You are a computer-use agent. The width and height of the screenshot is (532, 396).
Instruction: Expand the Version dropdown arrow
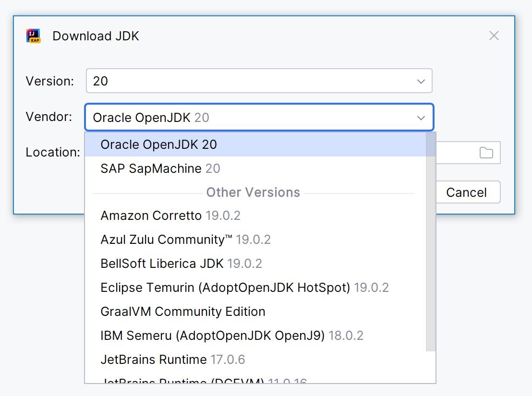point(421,82)
